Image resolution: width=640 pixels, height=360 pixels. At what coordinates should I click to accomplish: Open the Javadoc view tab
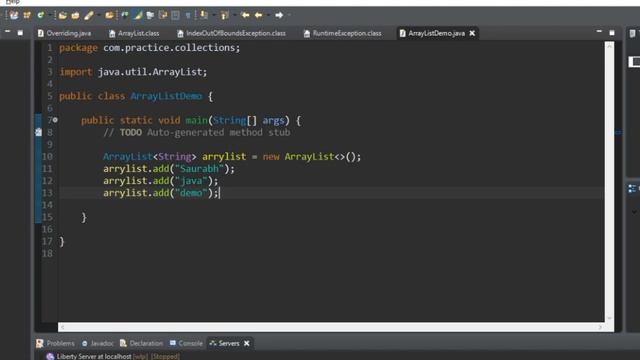pyautogui.click(x=98, y=343)
